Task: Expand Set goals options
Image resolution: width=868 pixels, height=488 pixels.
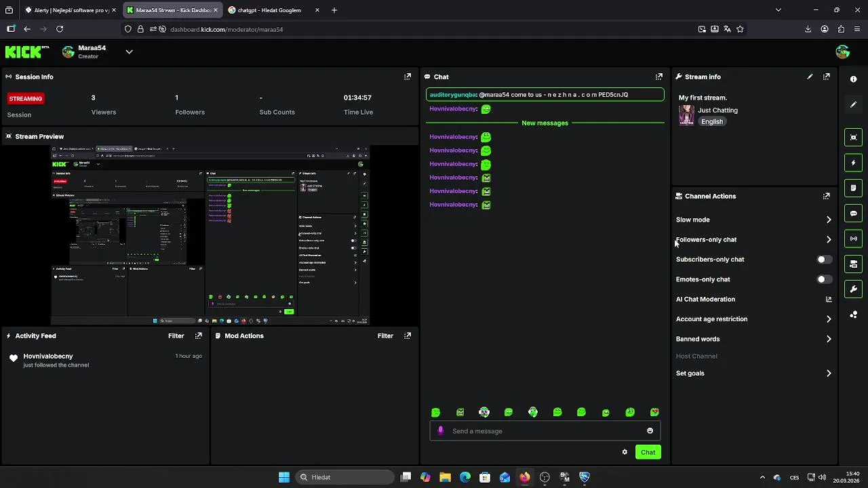Action: point(829,373)
